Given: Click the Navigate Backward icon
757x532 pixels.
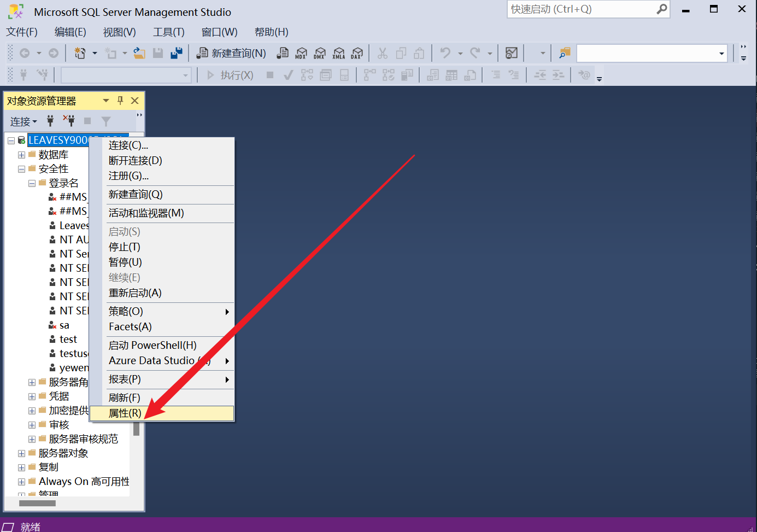Looking at the screenshot, I should click(x=25, y=53).
